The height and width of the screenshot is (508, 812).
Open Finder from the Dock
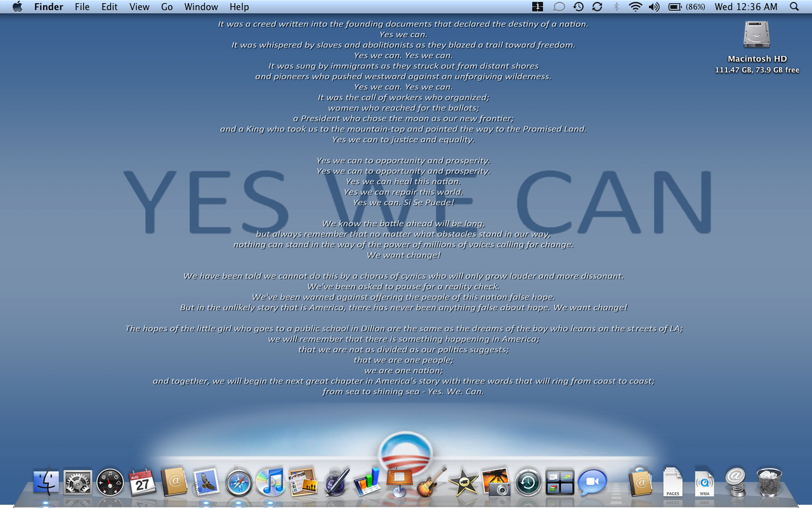coord(46,483)
